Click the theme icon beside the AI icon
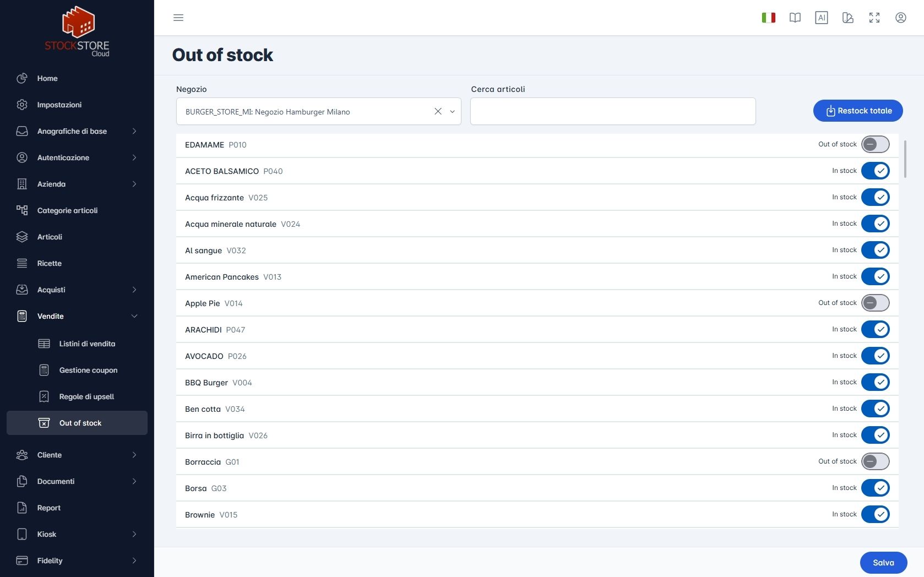This screenshot has height=577, width=924. pos(848,18)
